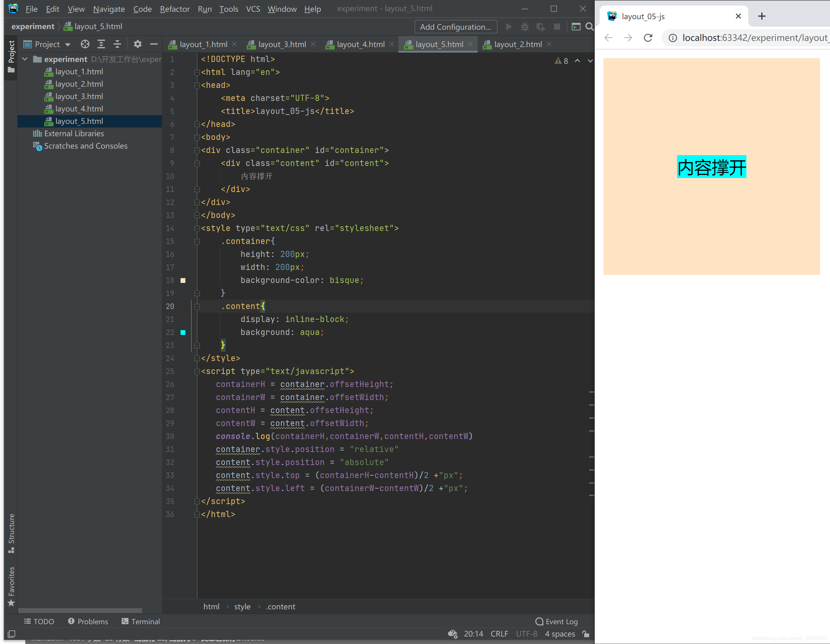Switch to the layout_3.html editor tab
Screen dimensions: 830x644
coord(282,45)
